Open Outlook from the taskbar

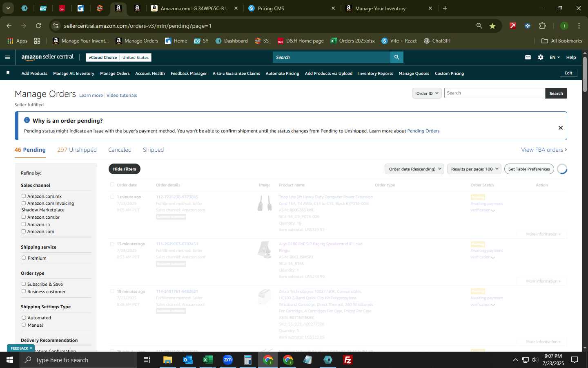point(187,360)
